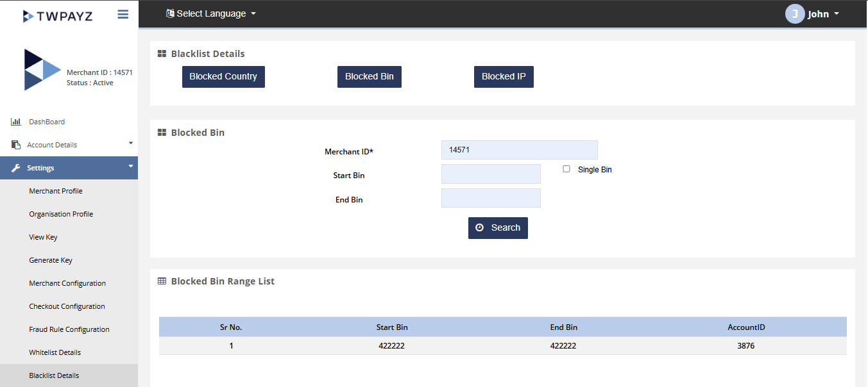Click the Dashboard chart icon
The width and height of the screenshot is (868, 387).
click(x=16, y=122)
